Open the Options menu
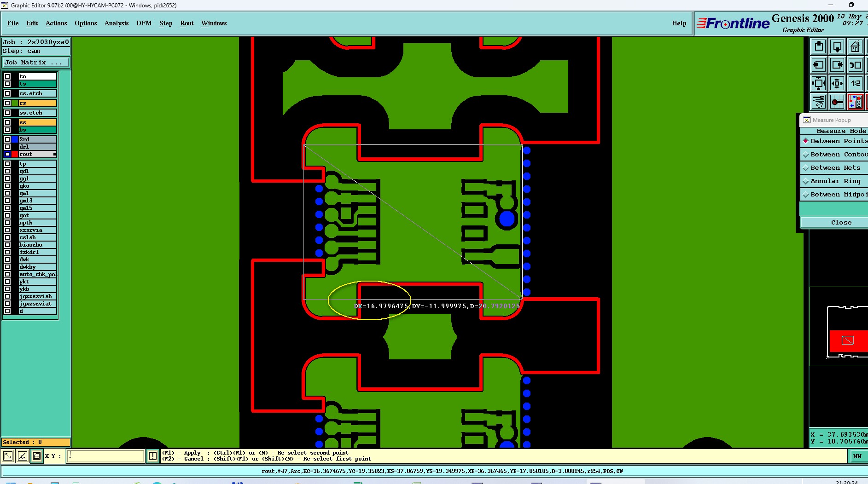The height and width of the screenshot is (484, 868). [86, 23]
